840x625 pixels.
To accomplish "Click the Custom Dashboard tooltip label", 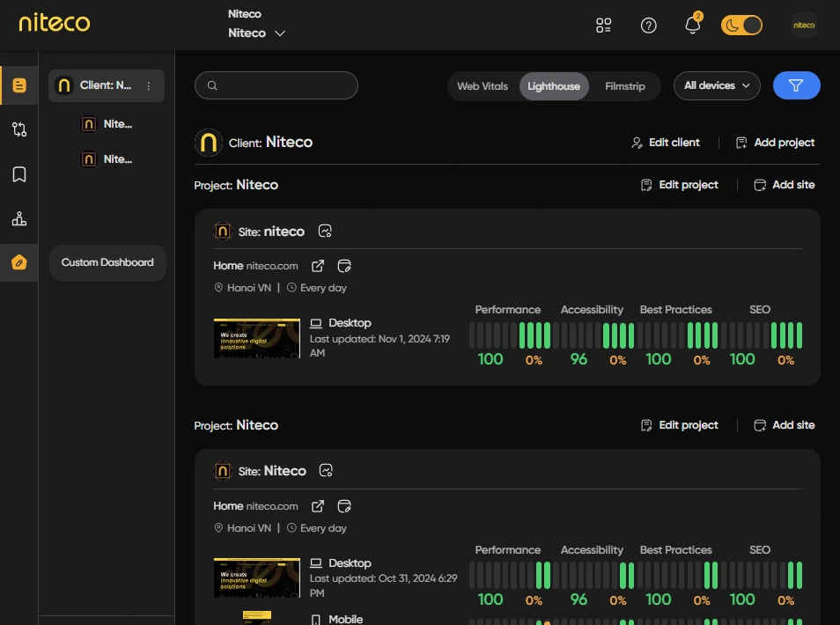I will coord(107,262).
